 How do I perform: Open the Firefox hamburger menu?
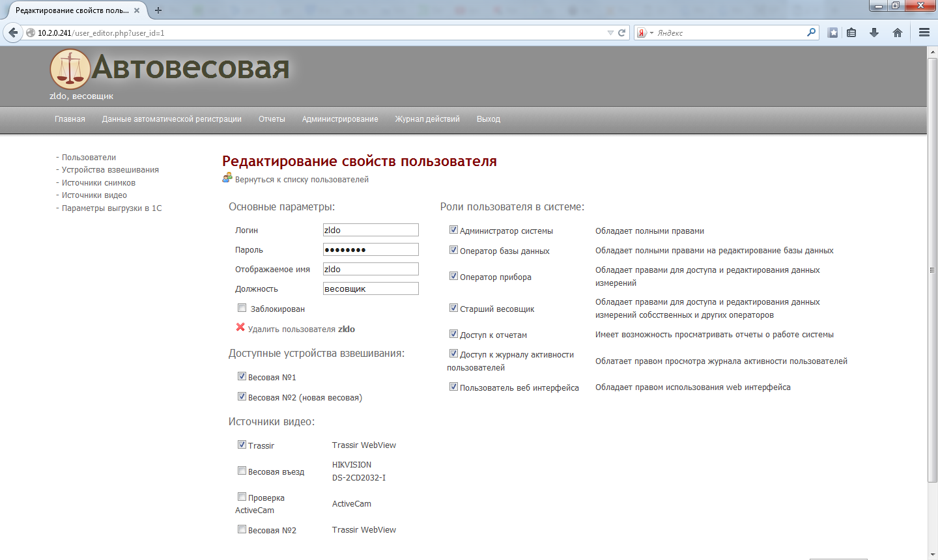[x=924, y=33]
